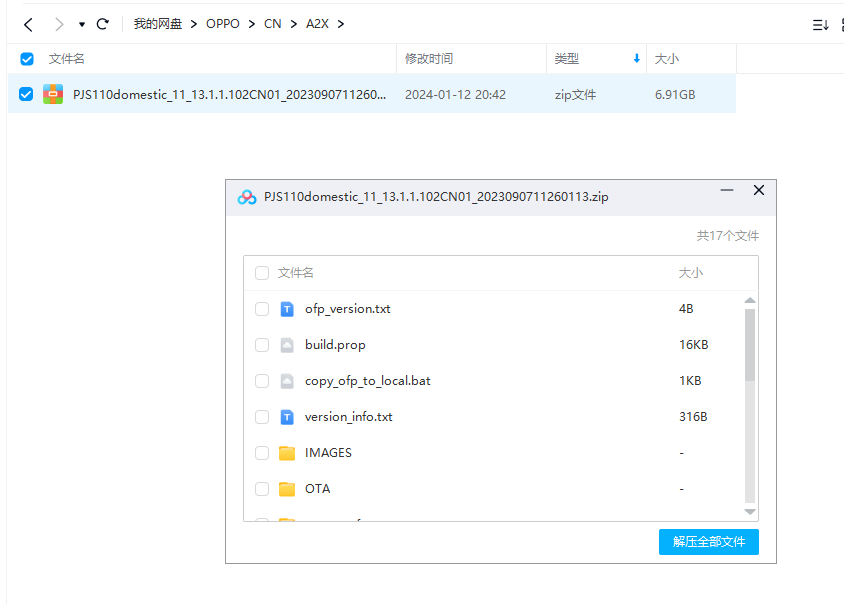844x604 pixels.
Task: Click the zip archive icon of PJS110domestic file
Action: [x=53, y=94]
